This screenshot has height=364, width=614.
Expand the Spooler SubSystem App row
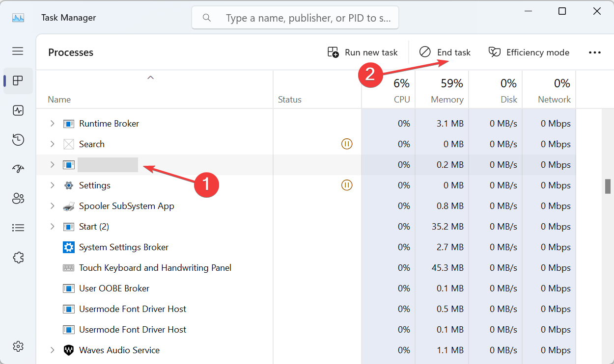(x=52, y=206)
